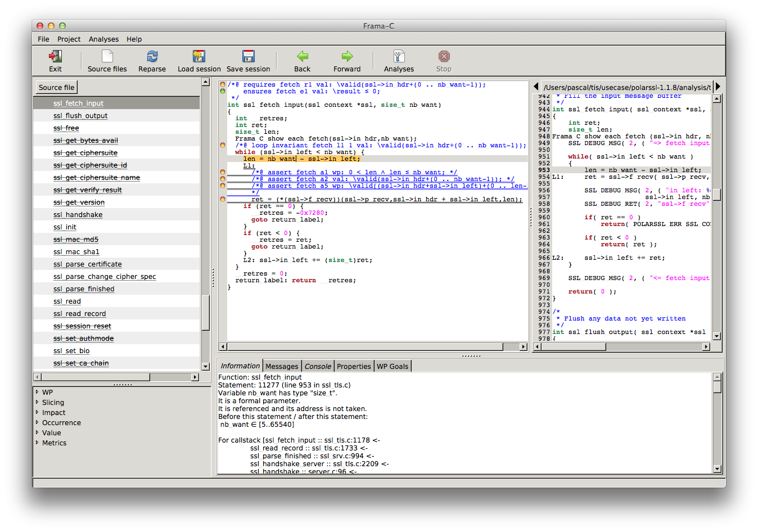Click Information panel vertical scrollbar thumb
This screenshot has width=758, height=532.
[717, 387]
